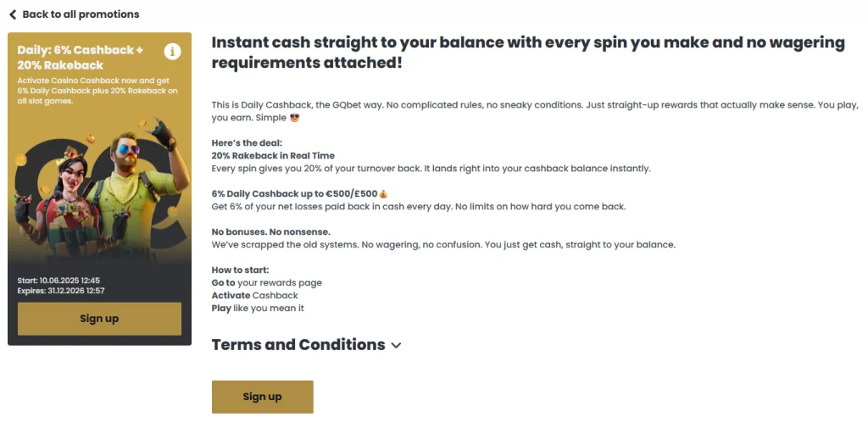Click the "20% Rakeback in Real Time" heading
The width and height of the screenshot is (868, 423).
point(273,156)
